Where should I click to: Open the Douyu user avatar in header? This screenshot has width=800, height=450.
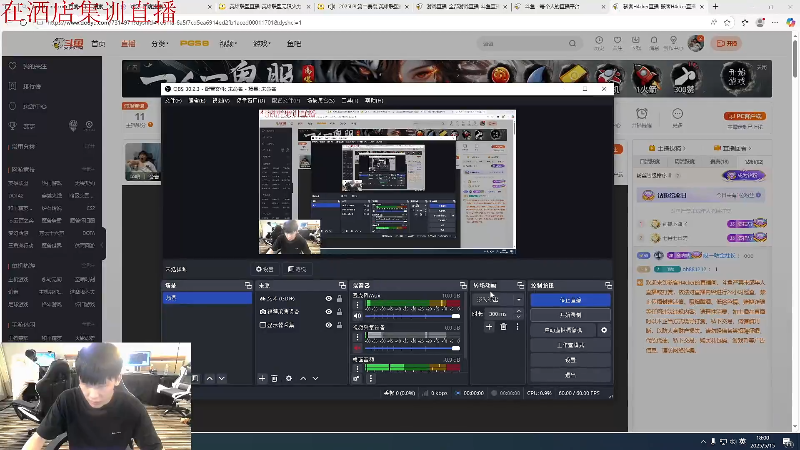click(x=695, y=43)
